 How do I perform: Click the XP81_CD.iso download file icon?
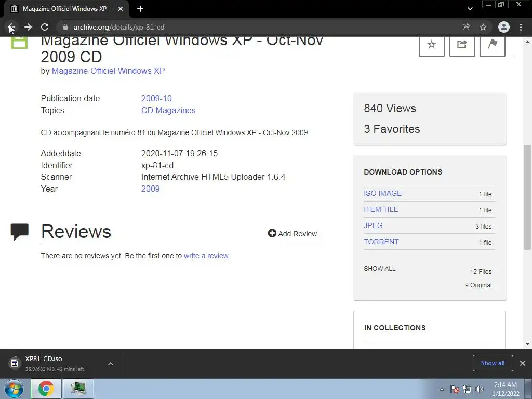(x=14, y=363)
